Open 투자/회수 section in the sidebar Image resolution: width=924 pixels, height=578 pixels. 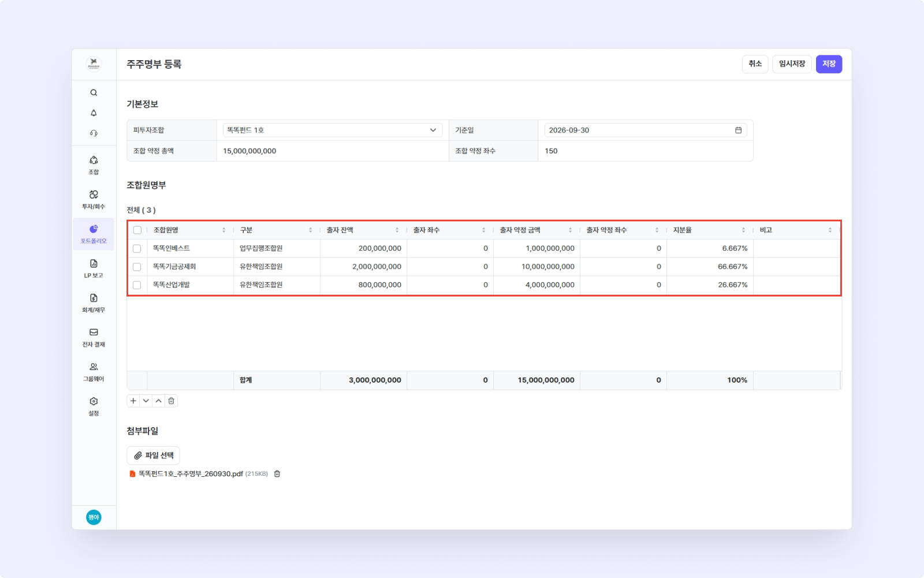(x=94, y=199)
